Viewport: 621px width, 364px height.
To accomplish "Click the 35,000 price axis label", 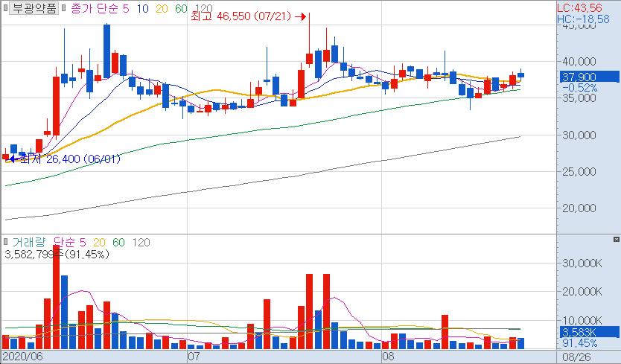I will coord(579,98).
